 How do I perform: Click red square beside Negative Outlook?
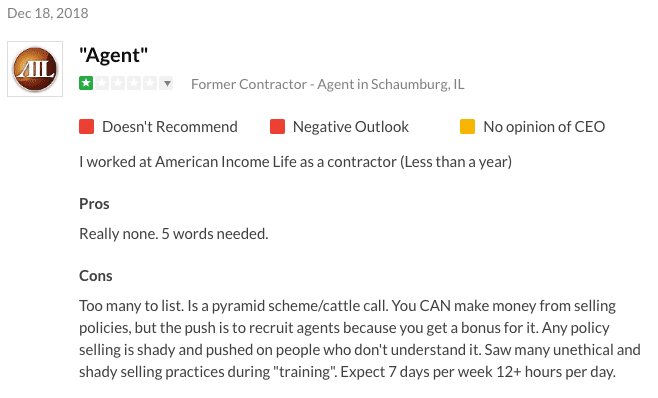tap(277, 126)
